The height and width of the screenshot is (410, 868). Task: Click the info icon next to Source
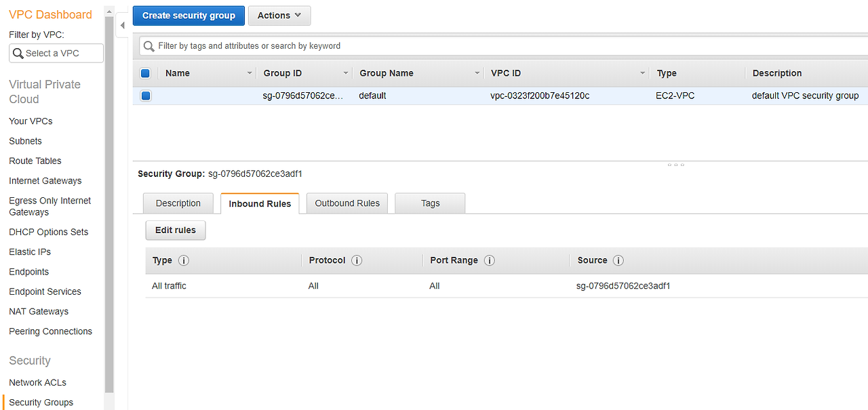tap(618, 260)
